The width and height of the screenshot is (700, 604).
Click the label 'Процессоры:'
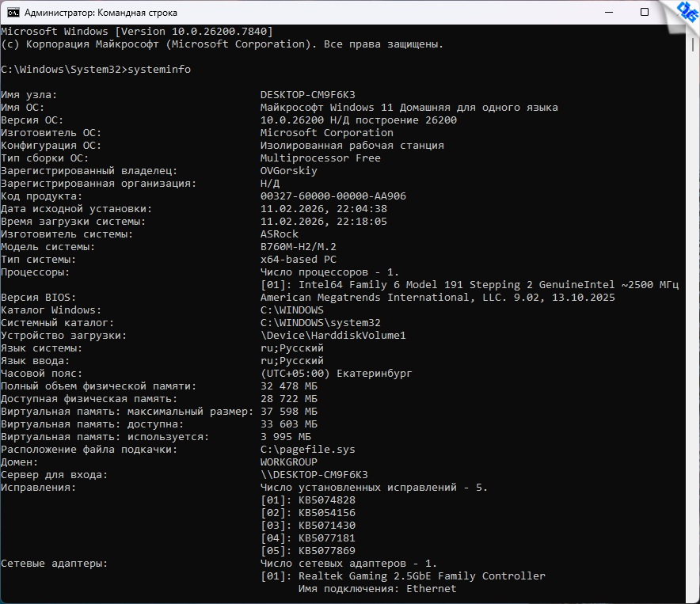36,272
